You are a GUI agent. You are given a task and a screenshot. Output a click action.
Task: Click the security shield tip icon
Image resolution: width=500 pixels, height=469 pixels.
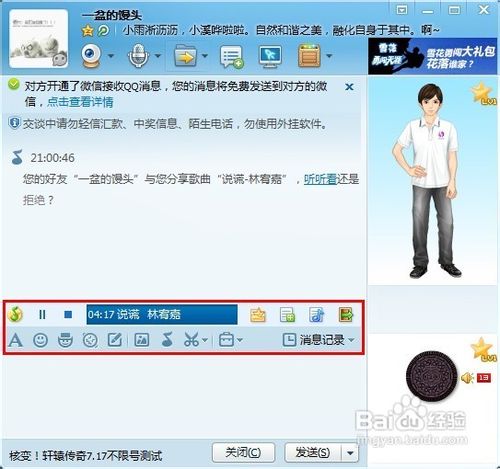click(x=14, y=124)
